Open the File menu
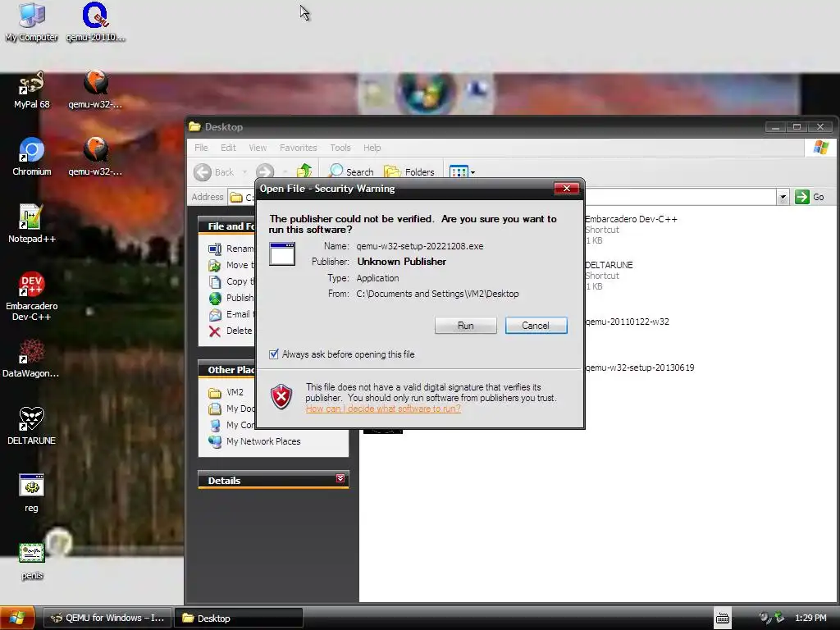 tap(201, 148)
